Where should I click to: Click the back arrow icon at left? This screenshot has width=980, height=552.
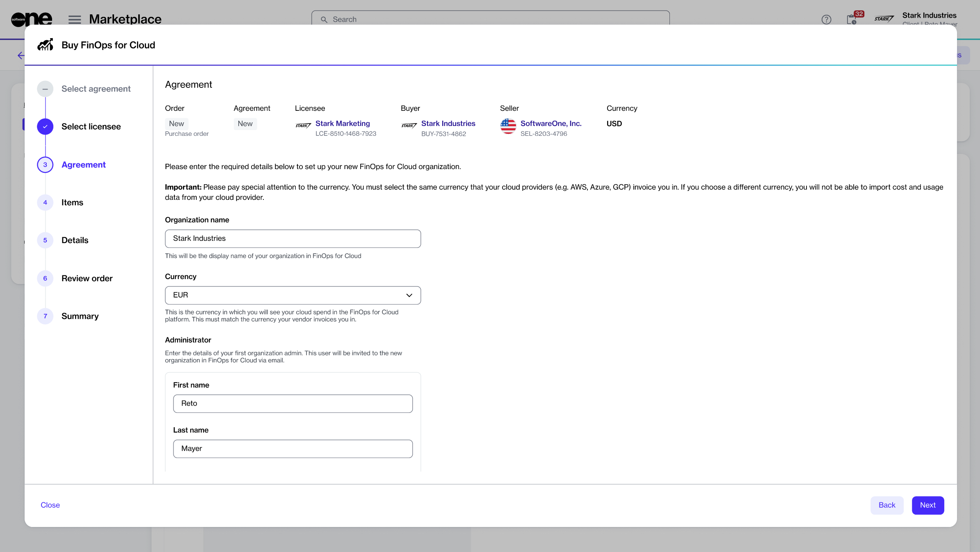point(21,55)
